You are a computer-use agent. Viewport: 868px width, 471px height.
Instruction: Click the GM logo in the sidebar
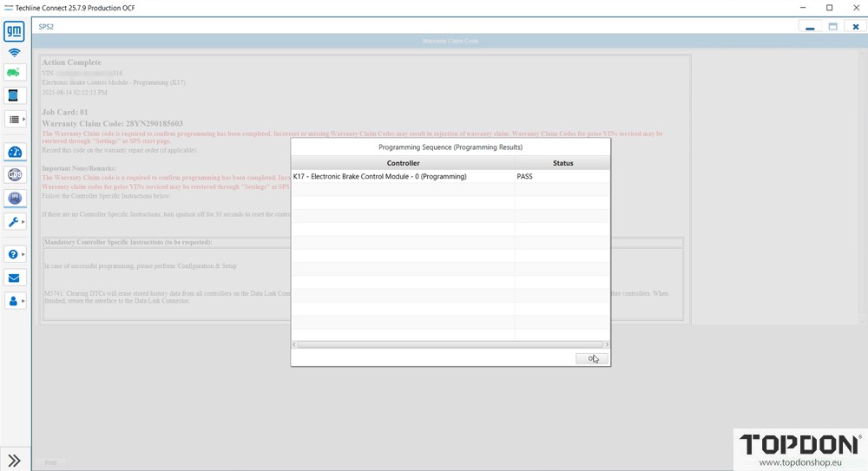tap(14, 33)
